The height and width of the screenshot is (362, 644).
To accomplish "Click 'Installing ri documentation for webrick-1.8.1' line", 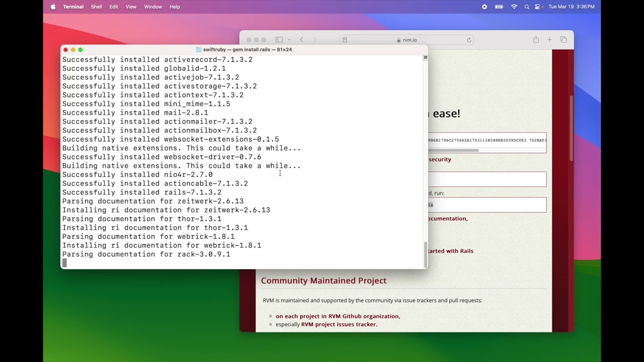I will pos(162,245).
